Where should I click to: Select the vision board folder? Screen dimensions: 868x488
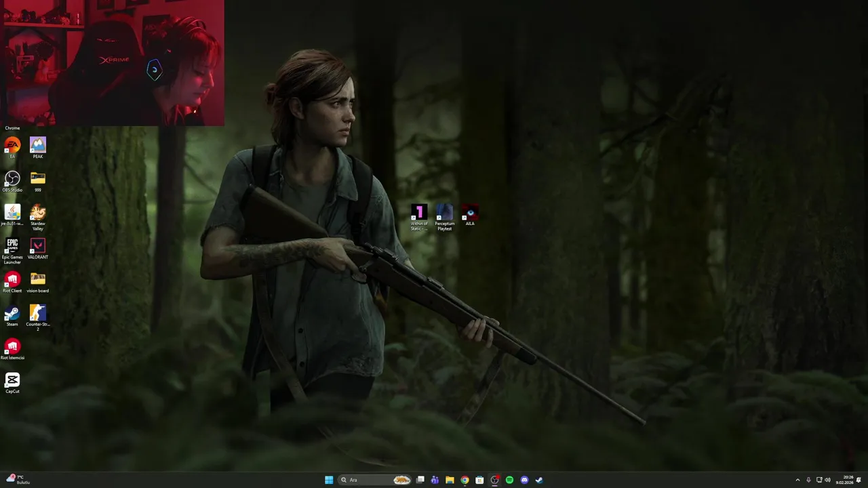pyautogui.click(x=38, y=282)
